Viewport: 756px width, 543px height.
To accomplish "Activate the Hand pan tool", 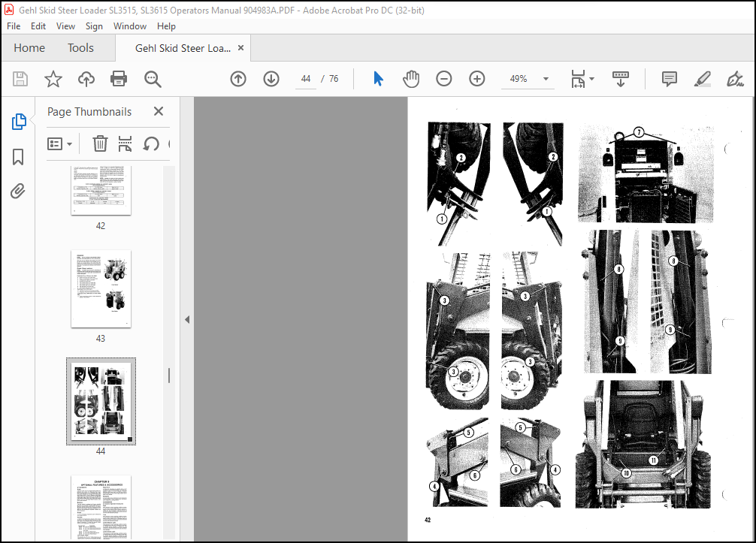I will 411,79.
